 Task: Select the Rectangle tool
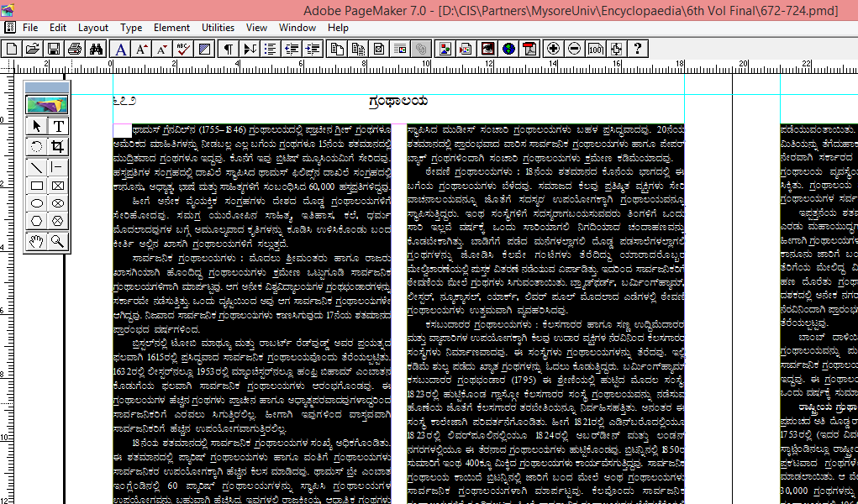pos(35,185)
